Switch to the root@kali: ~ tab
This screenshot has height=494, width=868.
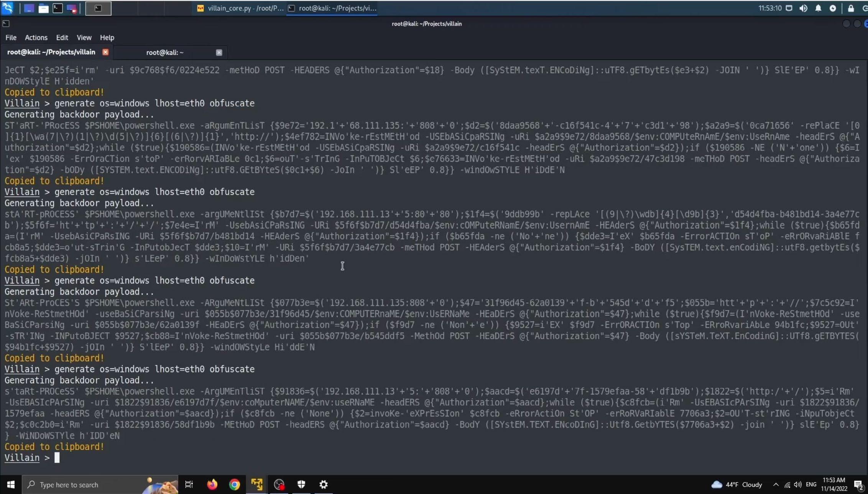[x=165, y=53]
